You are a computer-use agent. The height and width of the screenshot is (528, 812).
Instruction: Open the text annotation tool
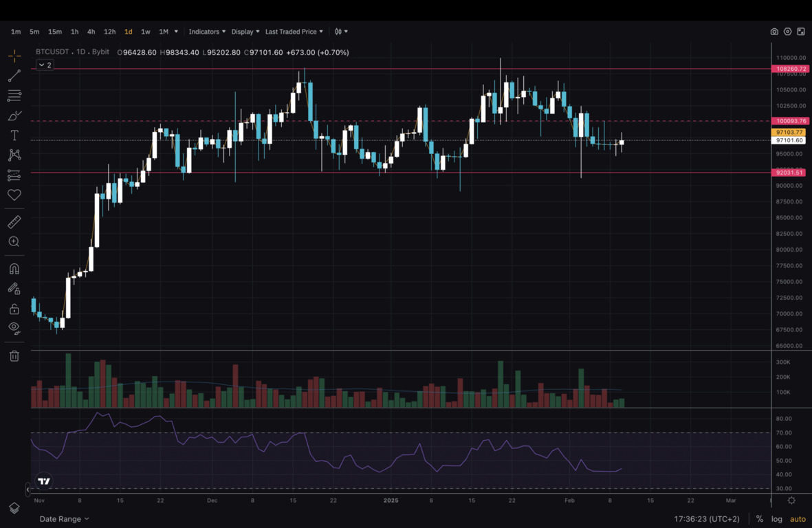click(x=14, y=135)
